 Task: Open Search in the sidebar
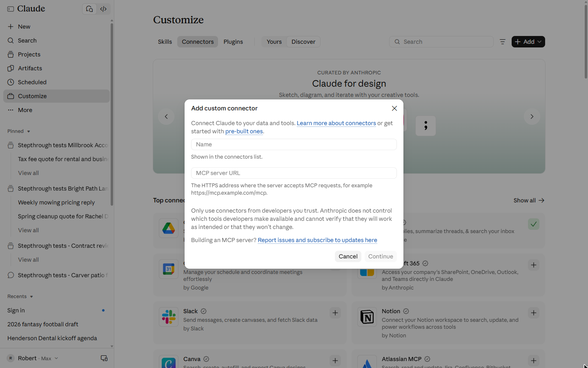(56, 40)
